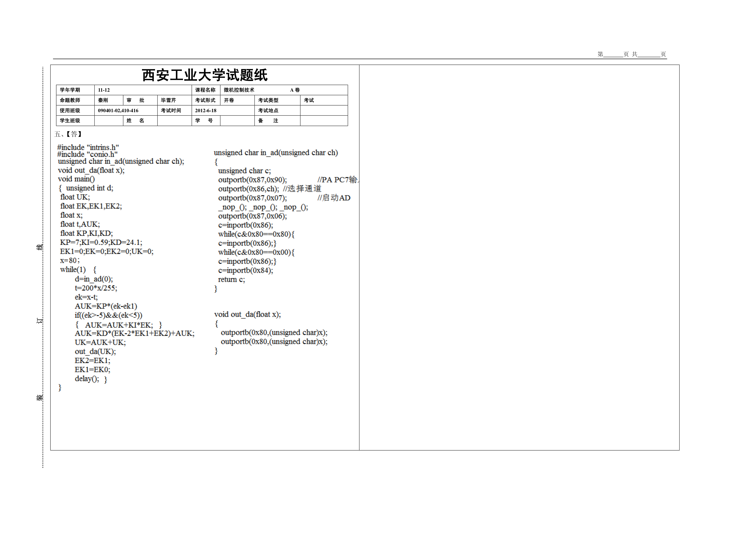Click the exam date 2012-6-18
Image resolution: width=756 pixels, height=534 pixels.
(206, 111)
